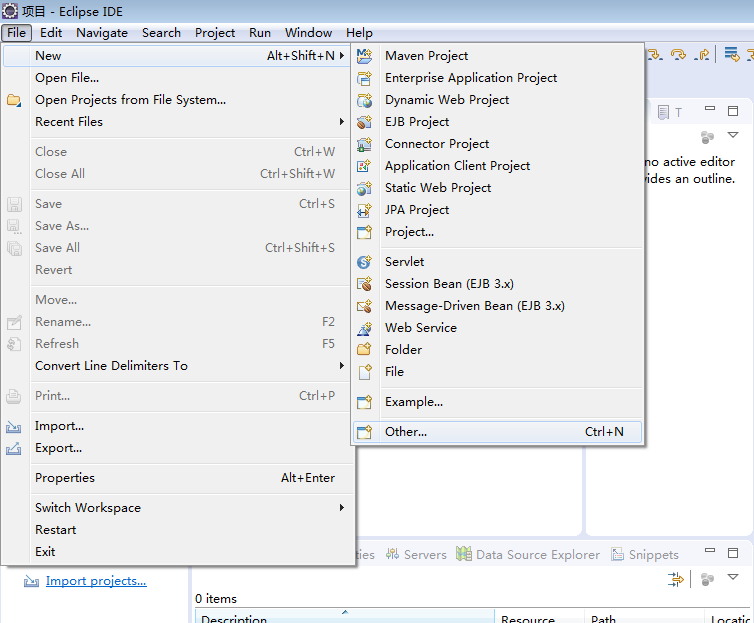
Task: Open the Window menu
Action: (x=308, y=33)
